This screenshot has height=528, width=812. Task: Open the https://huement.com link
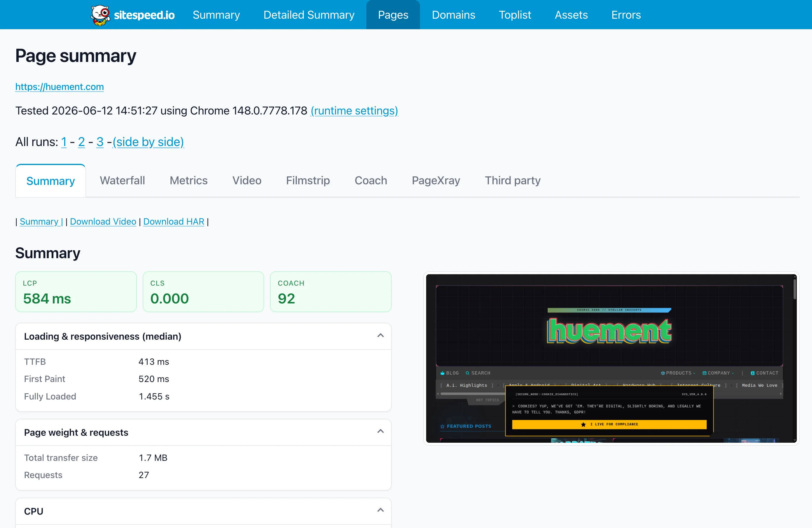pos(60,87)
